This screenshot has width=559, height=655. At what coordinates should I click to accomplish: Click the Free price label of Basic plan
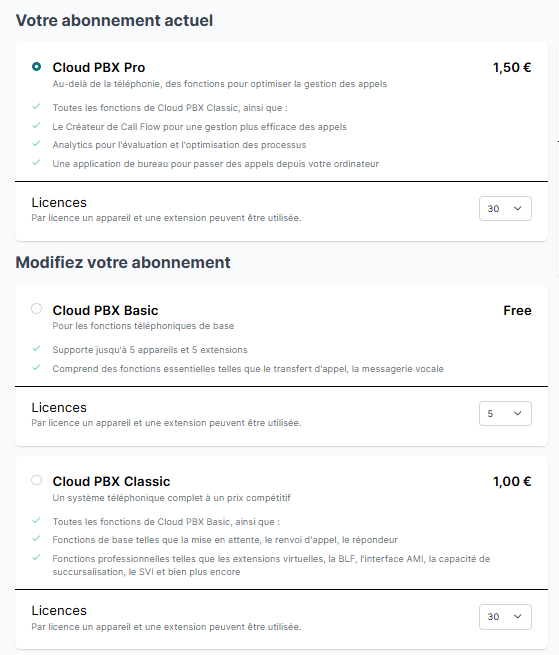click(x=517, y=310)
